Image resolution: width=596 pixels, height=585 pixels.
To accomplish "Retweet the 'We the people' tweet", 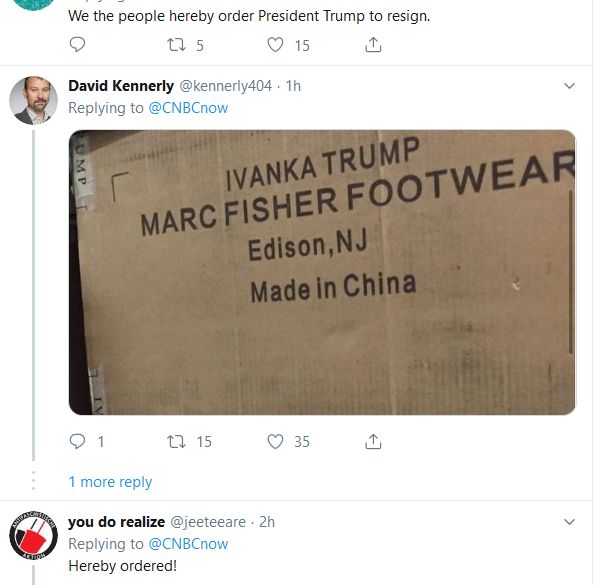I will (177, 45).
